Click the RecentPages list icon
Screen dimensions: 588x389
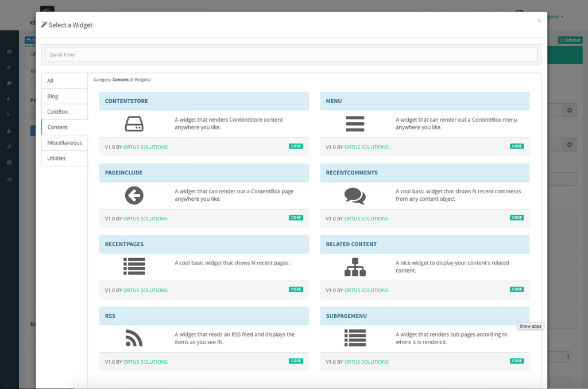point(134,266)
